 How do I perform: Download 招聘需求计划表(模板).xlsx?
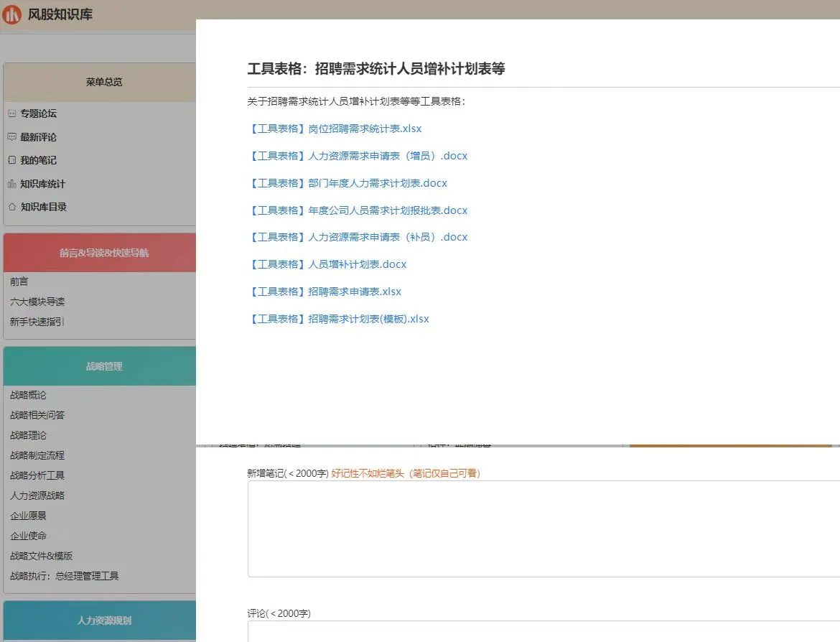pyautogui.click(x=339, y=319)
